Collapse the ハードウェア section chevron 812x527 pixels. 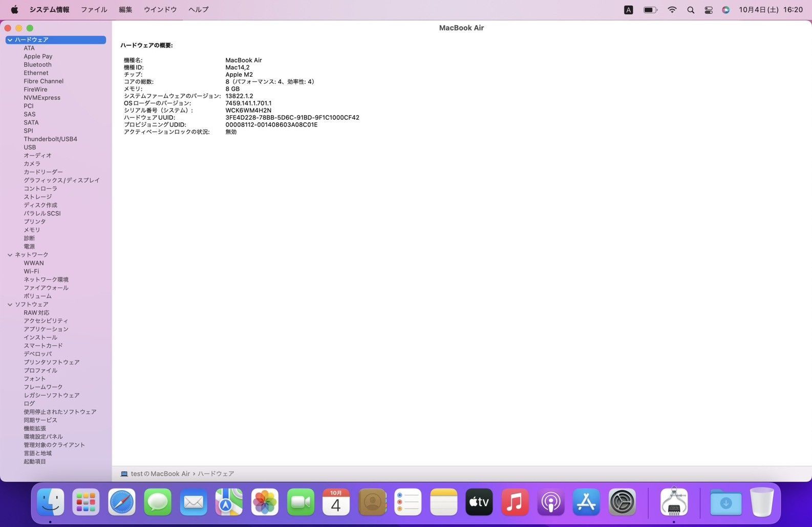coord(10,40)
